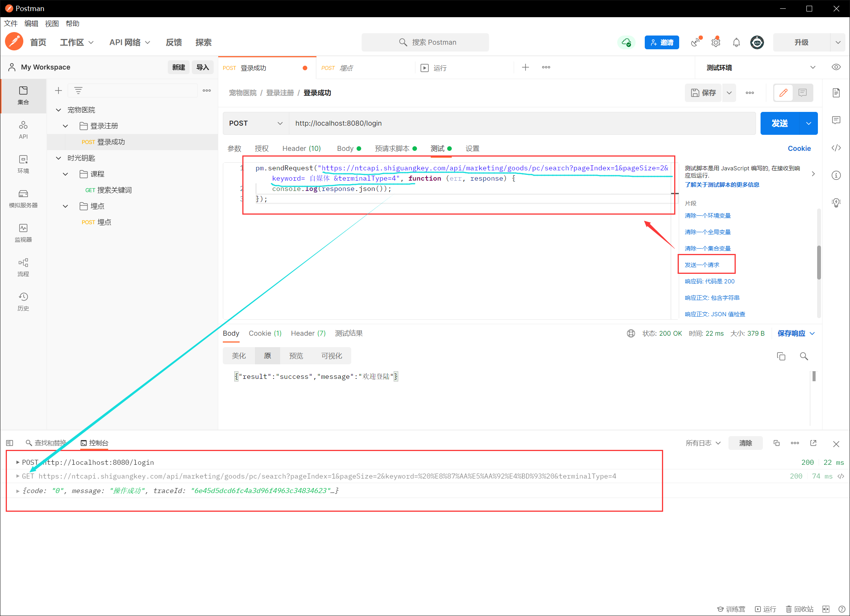Image resolution: width=850 pixels, height=616 pixels.
Task: Open the 测试结果 response tab
Action: point(349,333)
